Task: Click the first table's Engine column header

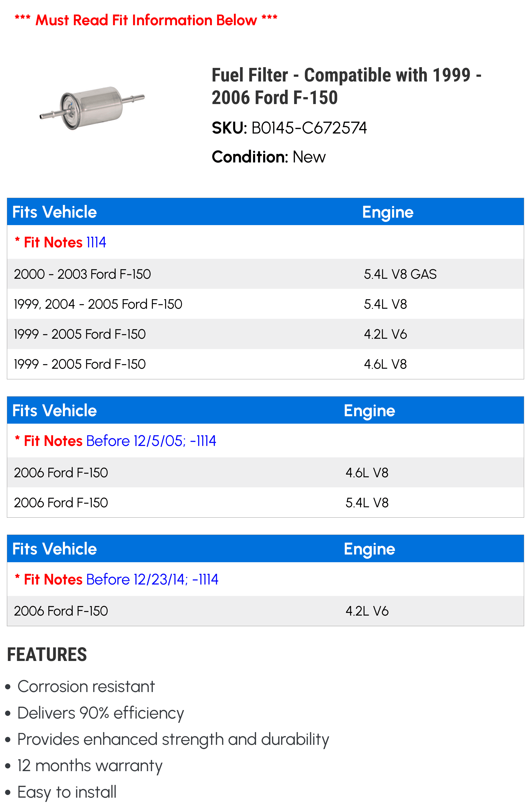Action: 388,212
